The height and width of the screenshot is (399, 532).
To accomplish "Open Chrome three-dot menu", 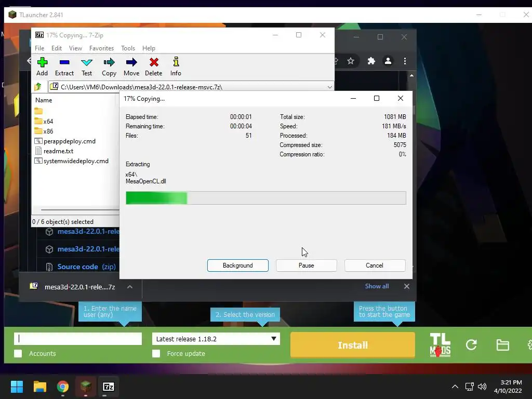I will click(x=405, y=61).
